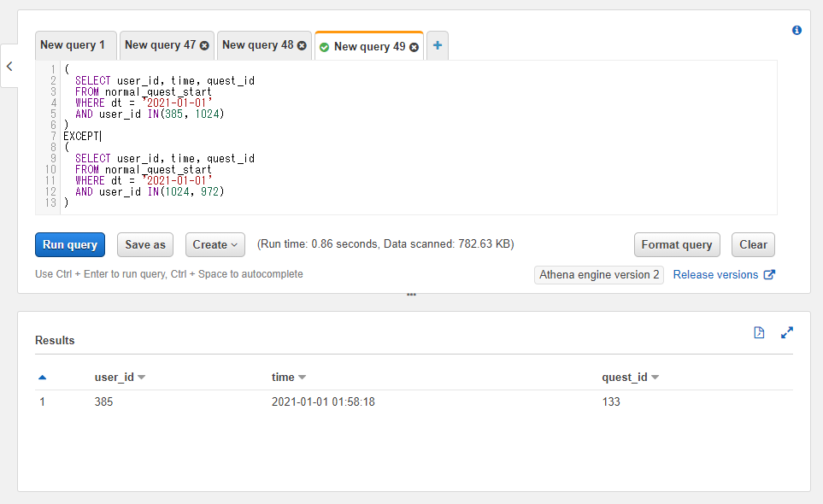Click the blue info icon at top right

(797, 31)
